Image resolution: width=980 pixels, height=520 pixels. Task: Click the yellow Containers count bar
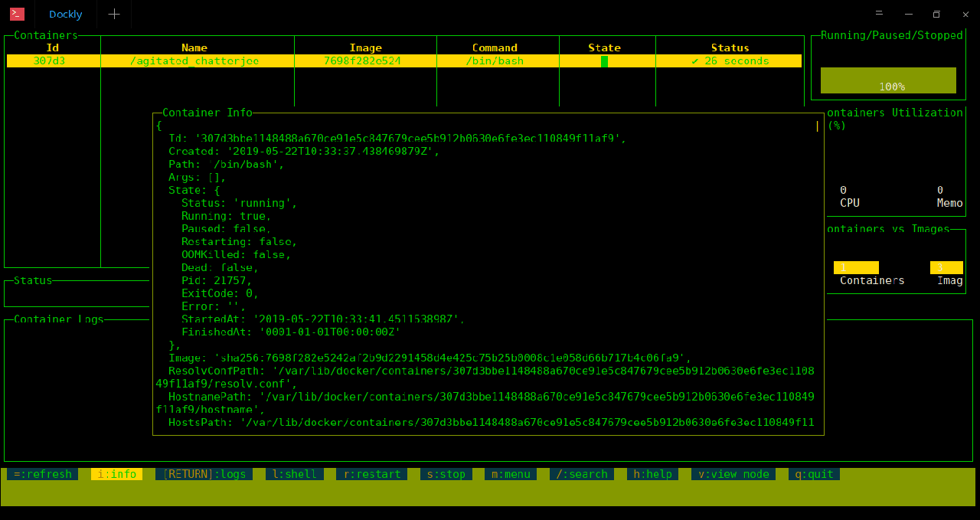coord(856,267)
